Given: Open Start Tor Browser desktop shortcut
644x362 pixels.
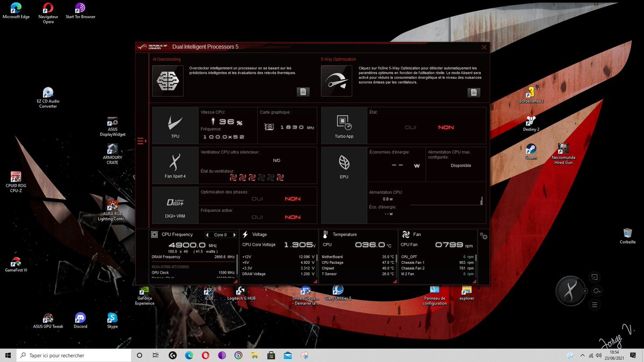Looking at the screenshot, I should coord(80,11).
